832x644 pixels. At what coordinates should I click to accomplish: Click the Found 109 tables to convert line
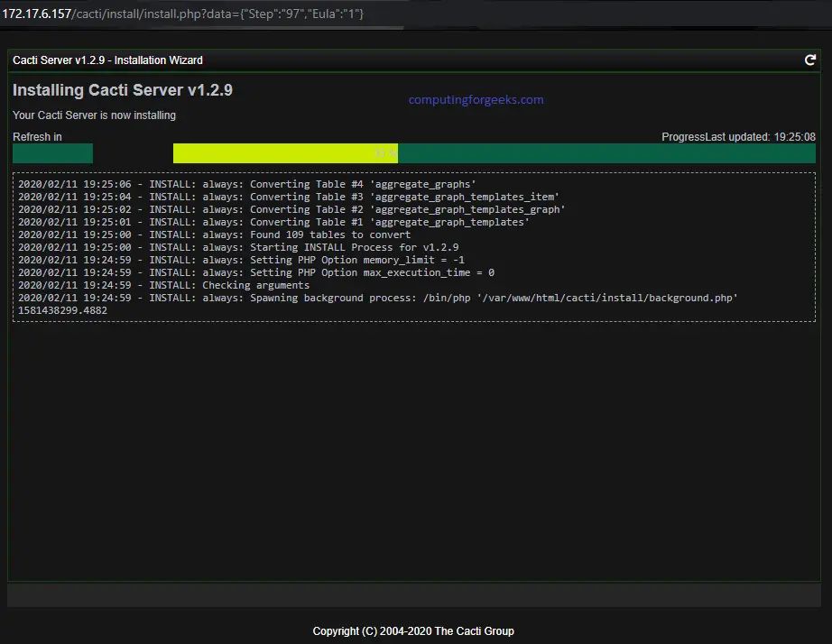point(215,235)
